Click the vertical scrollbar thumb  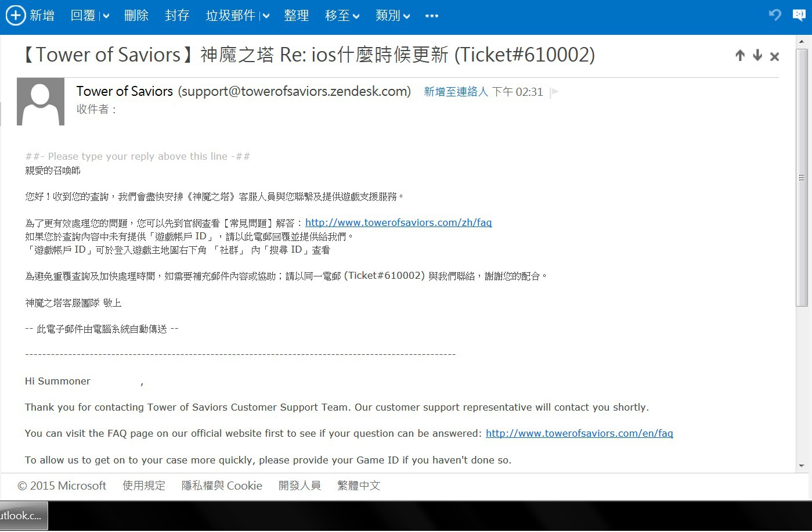pos(802,178)
